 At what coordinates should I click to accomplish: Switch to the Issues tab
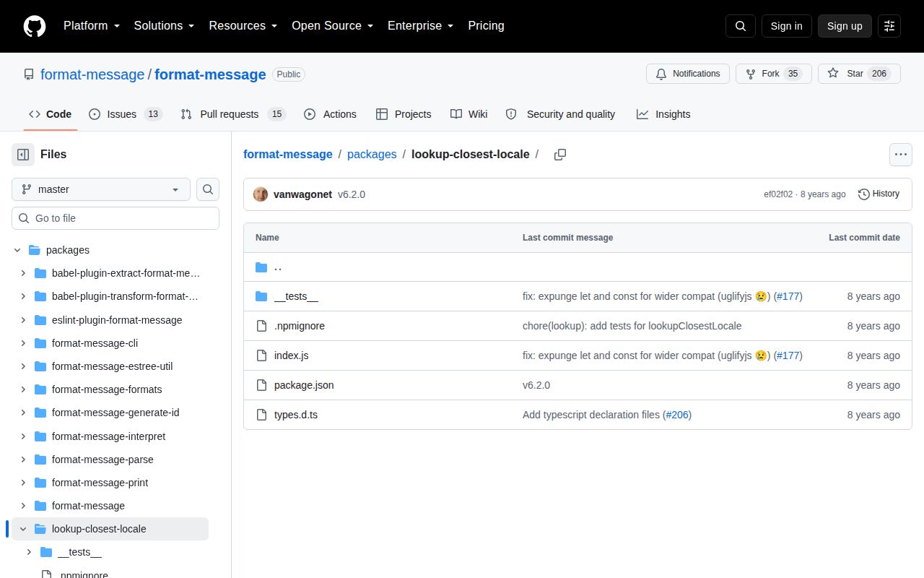tap(126, 114)
